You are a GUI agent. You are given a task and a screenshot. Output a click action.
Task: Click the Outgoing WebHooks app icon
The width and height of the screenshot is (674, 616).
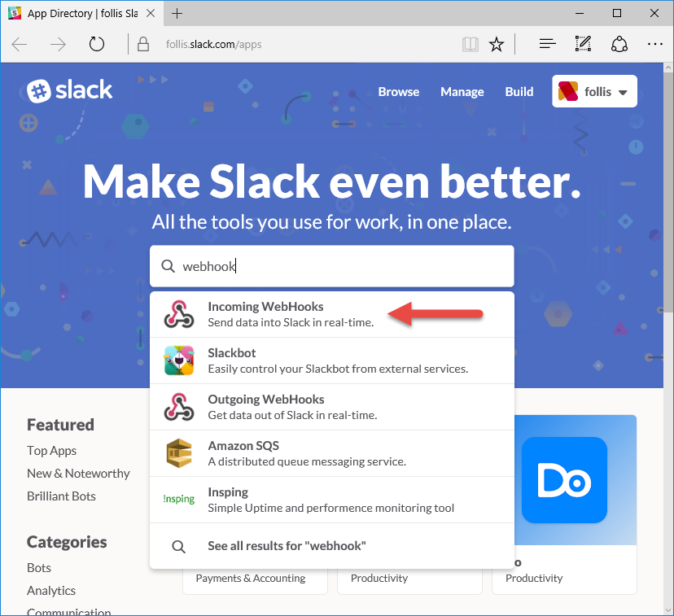click(x=179, y=407)
